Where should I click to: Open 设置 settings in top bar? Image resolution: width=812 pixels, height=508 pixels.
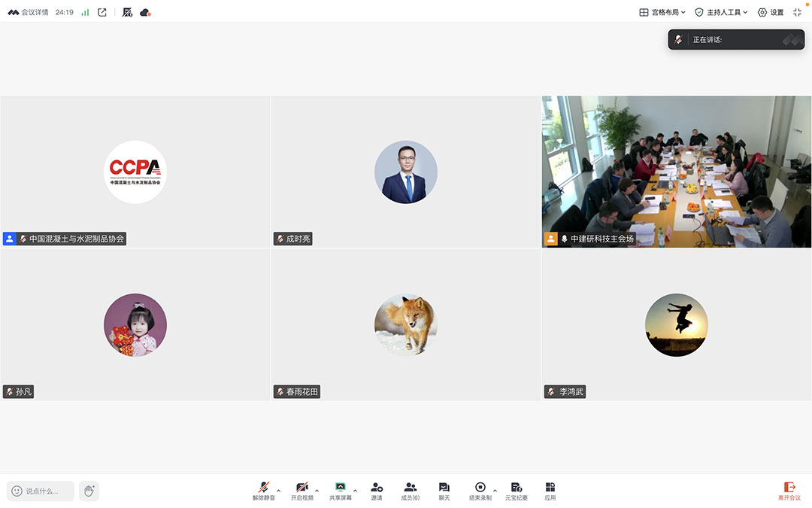click(771, 12)
